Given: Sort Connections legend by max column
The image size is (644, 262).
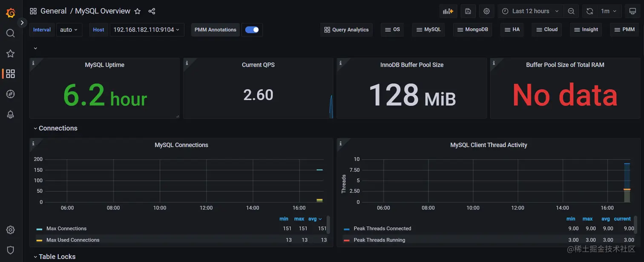Looking at the screenshot, I should [x=299, y=219].
